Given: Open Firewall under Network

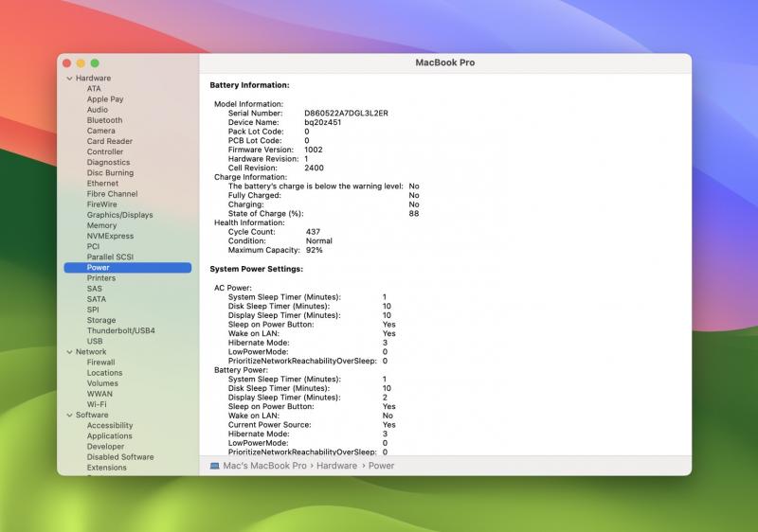Looking at the screenshot, I should tap(100, 363).
